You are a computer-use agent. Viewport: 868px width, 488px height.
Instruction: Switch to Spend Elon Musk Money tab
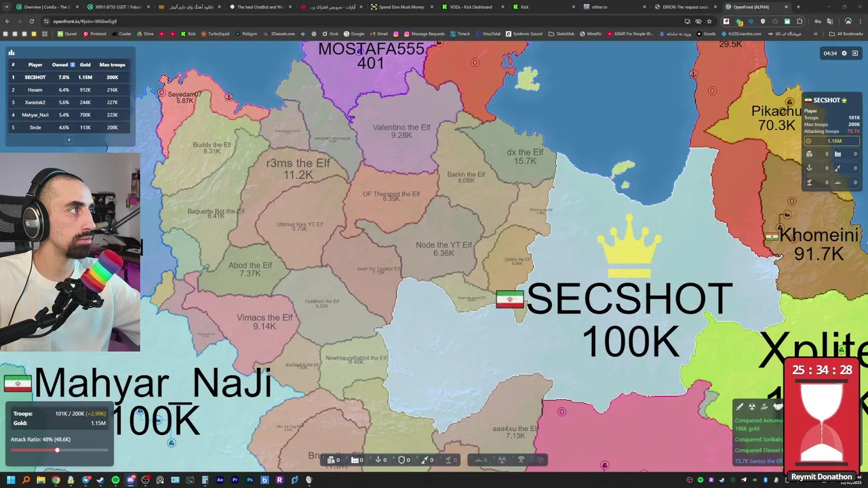point(403,7)
